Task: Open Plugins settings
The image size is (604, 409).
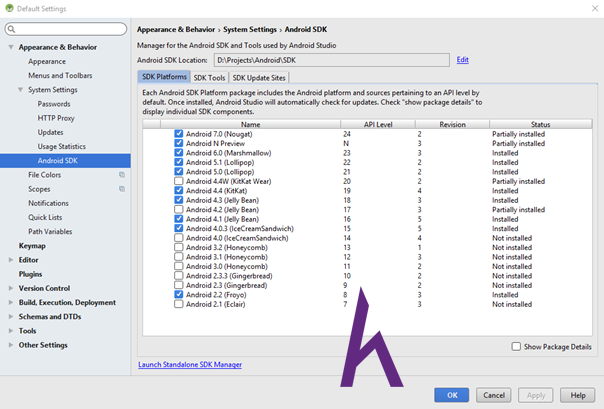Action: (30, 274)
